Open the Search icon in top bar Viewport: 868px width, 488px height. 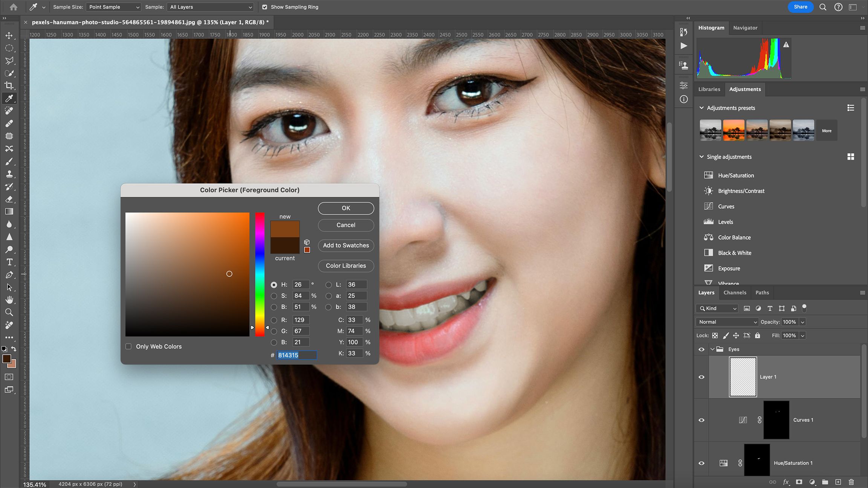click(823, 7)
